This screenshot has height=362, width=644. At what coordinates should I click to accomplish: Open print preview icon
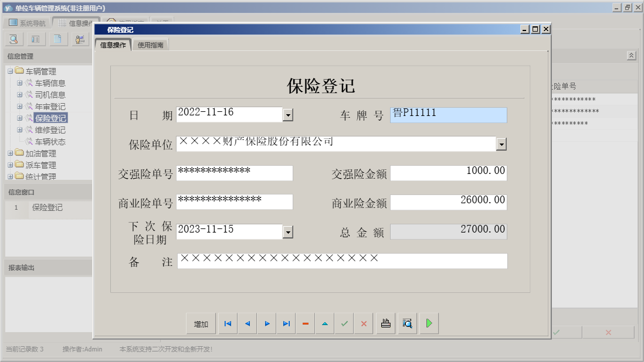[x=407, y=323]
